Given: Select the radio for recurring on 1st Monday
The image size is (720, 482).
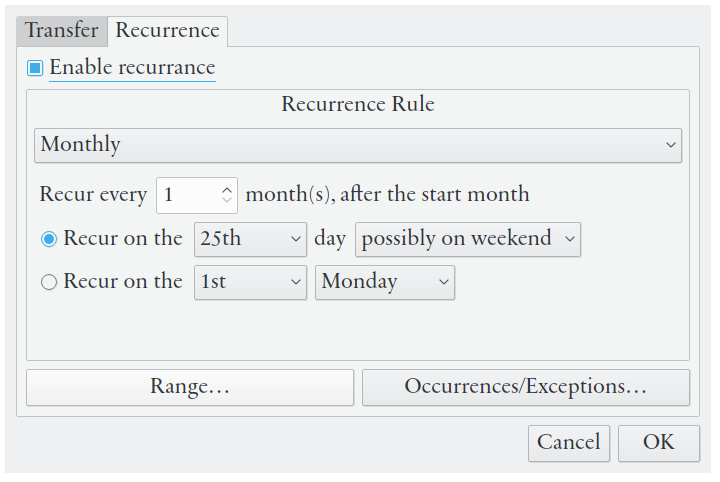Looking at the screenshot, I should 49,283.
